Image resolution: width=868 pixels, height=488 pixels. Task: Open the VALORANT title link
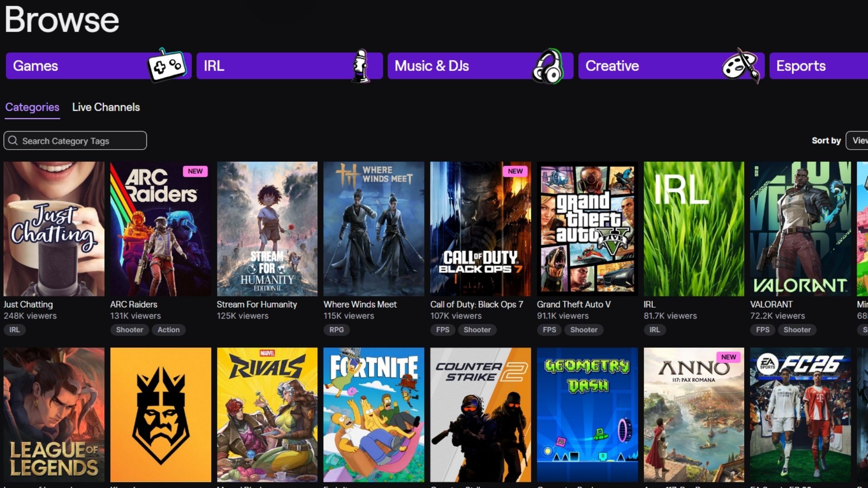(x=771, y=305)
